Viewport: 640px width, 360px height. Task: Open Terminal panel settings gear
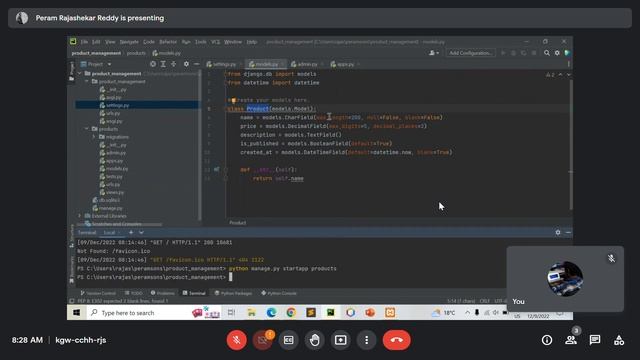(x=558, y=232)
